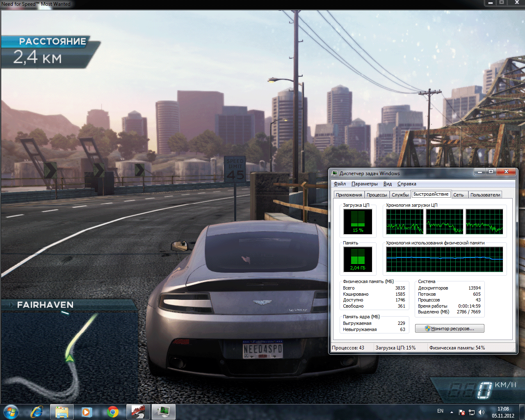
Task: Select the Быстродействие tab
Action: click(431, 194)
